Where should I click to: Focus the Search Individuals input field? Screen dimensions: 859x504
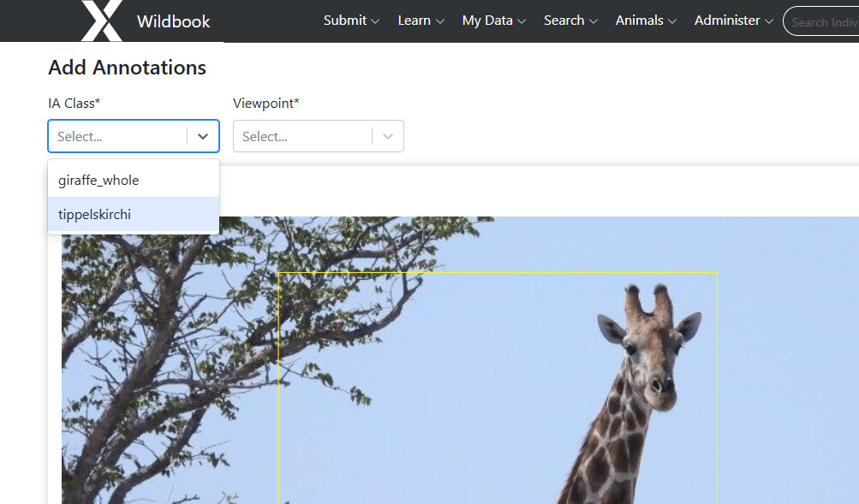[x=821, y=22]
